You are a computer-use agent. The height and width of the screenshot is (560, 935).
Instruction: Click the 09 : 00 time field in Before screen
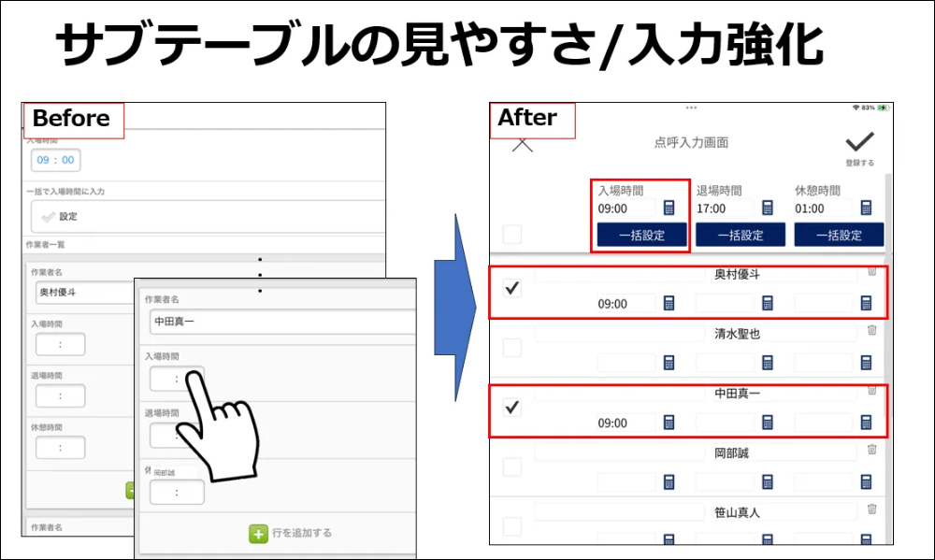click(x=55, y=160)
